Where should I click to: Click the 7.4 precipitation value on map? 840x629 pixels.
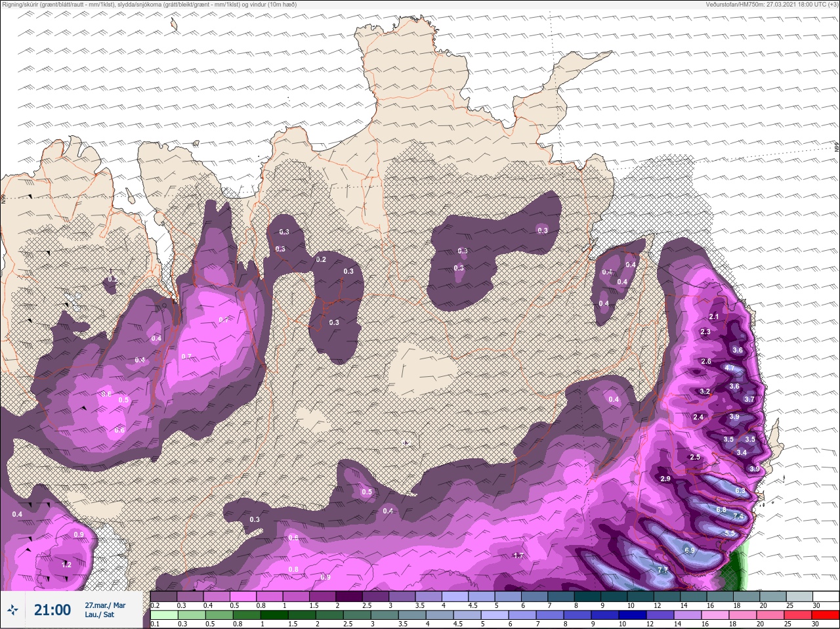(738, 517)
